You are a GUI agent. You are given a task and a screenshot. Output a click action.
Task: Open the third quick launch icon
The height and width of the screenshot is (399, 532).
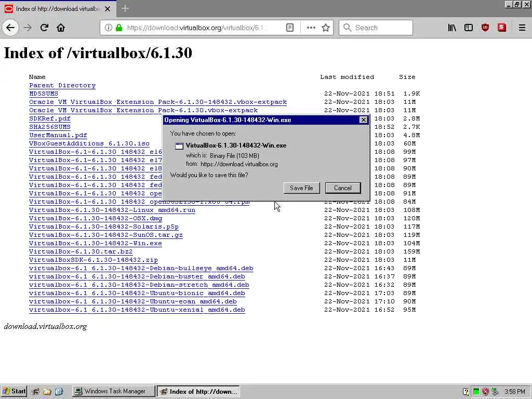(x=59, y=392)
